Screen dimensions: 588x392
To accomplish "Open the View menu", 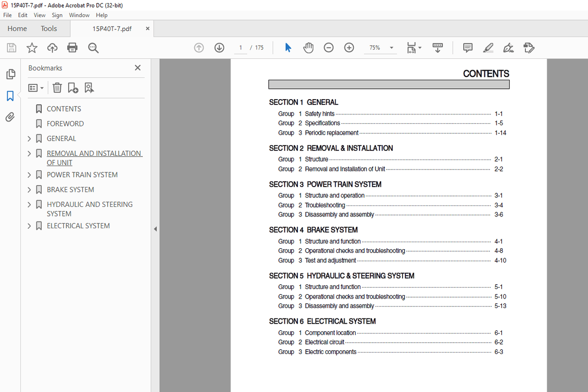I will click(40, 15).
